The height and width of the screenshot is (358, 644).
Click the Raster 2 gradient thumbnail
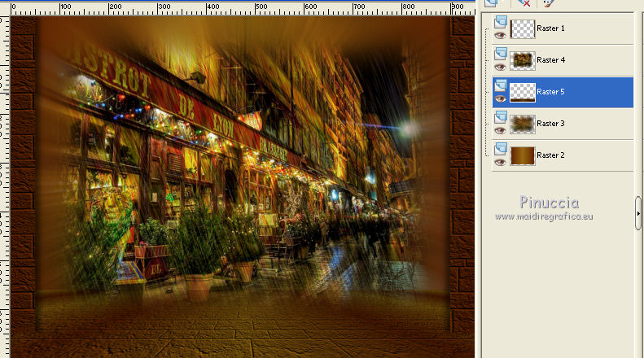pyautogui.click(x=522, y=155)
